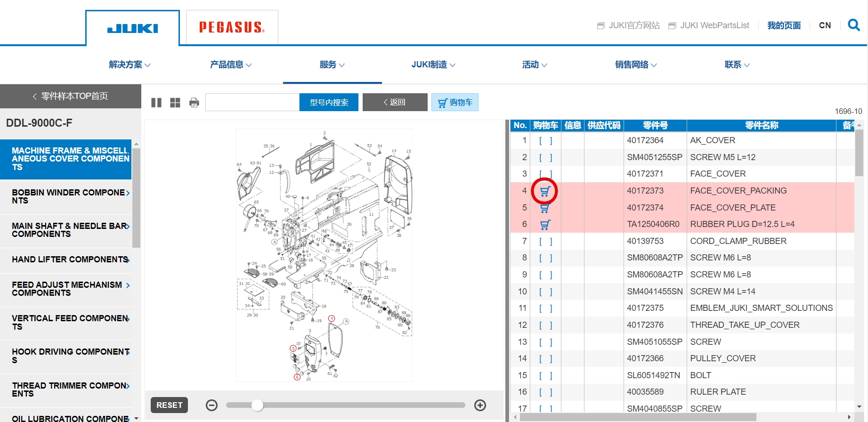Click the zoom in plus icon
This screenshot has height=422, width=868.
coord(480,405)
